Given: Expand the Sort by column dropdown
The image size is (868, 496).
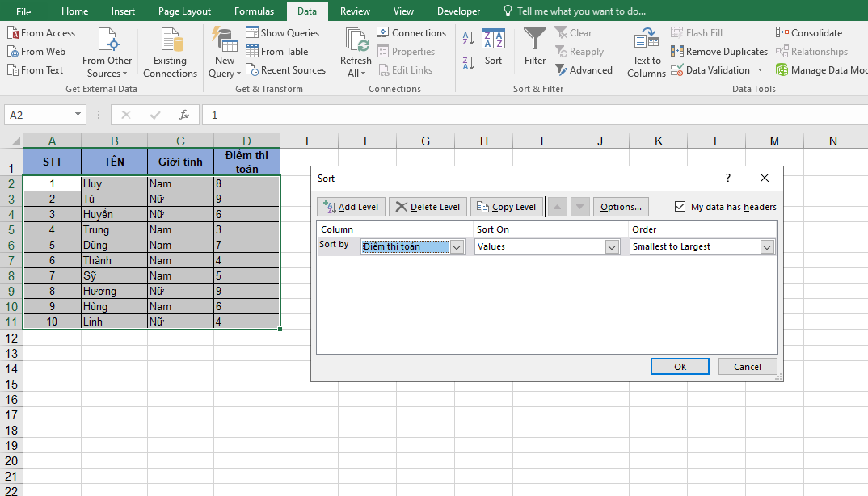Looking at the screenshot, I should [x=457, y=247].
